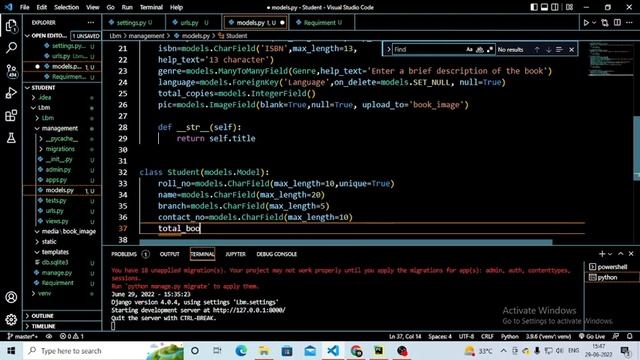The width and height of the screenshot is (640, 360).
Task: Collapse the STUDENT folder section
Action: (x=28, y=87)
